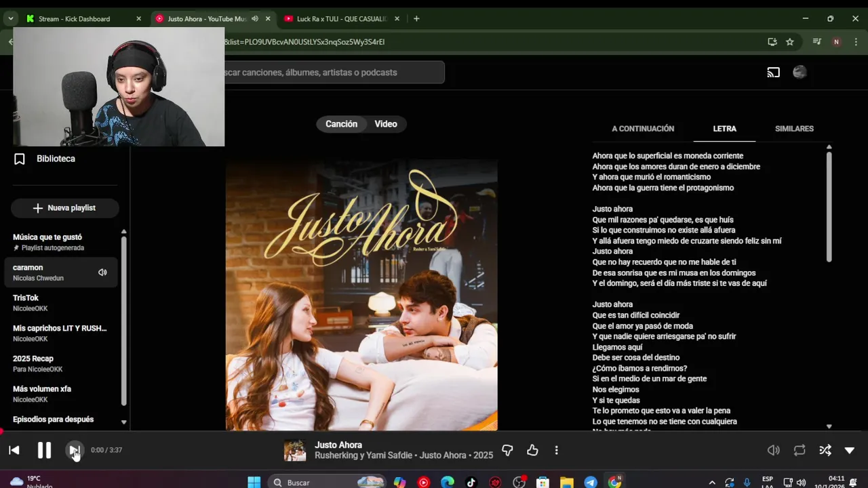The image size is (868, 488).
Task: Toggle shuffle in player bar
Action: pos(825,450)
